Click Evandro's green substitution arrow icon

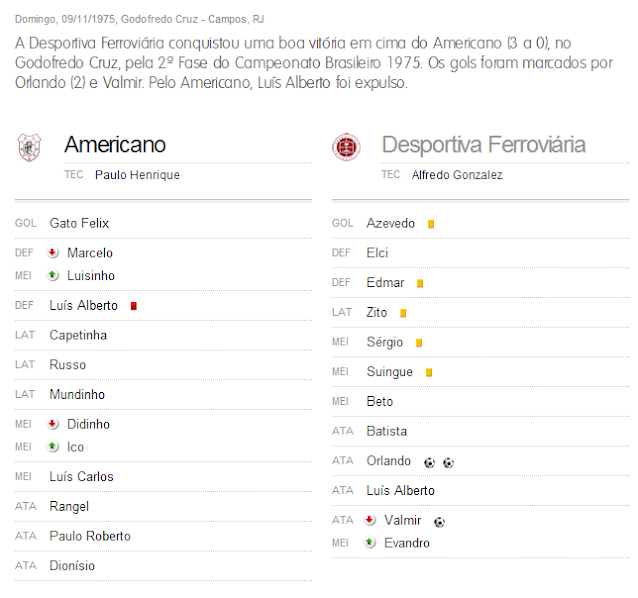[x=370, y=543]
